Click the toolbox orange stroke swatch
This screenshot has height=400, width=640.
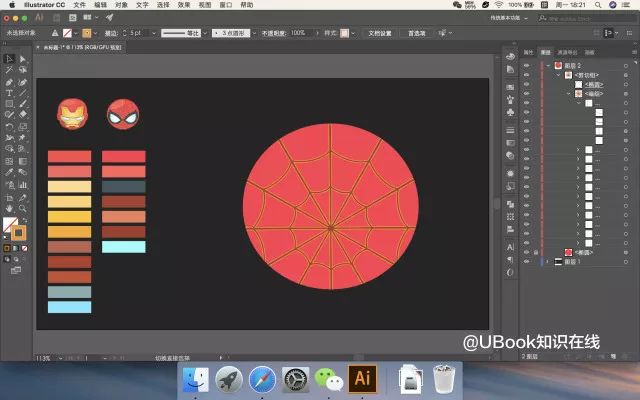tap(18, 233)
